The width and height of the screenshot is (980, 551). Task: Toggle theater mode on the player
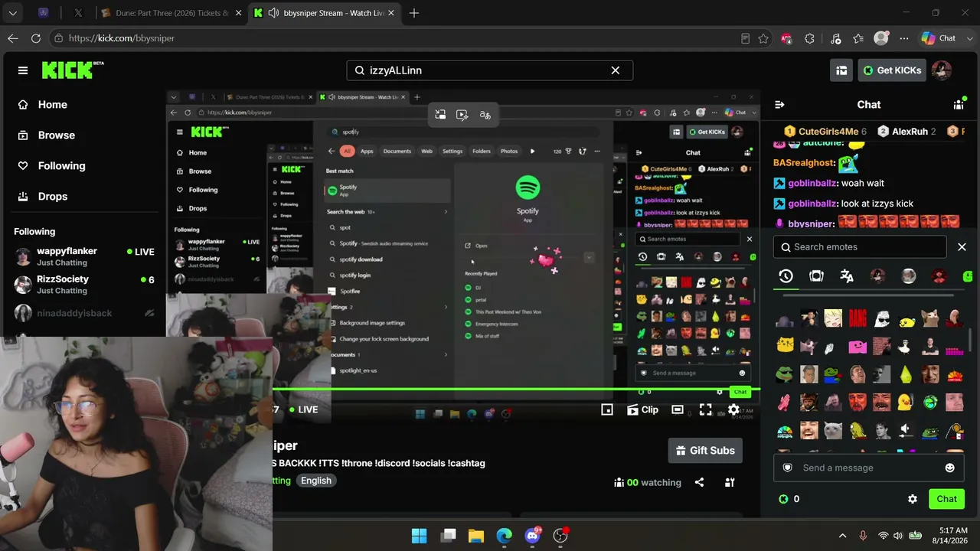click(x=678, y=409)
